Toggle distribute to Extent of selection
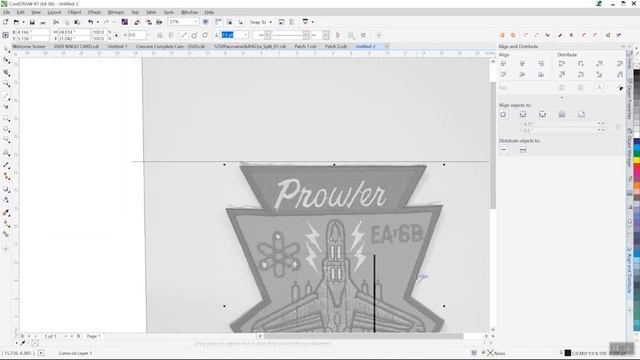 [503, 150]
